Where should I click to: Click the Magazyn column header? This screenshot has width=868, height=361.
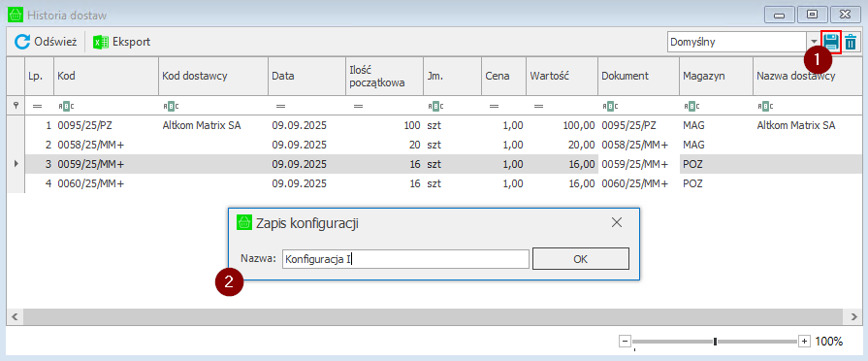(716, 76)
